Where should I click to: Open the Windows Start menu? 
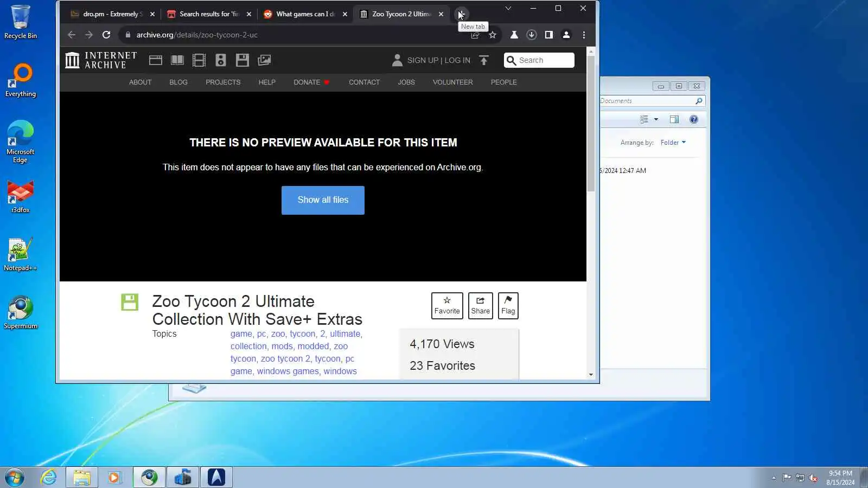(15, 477)
